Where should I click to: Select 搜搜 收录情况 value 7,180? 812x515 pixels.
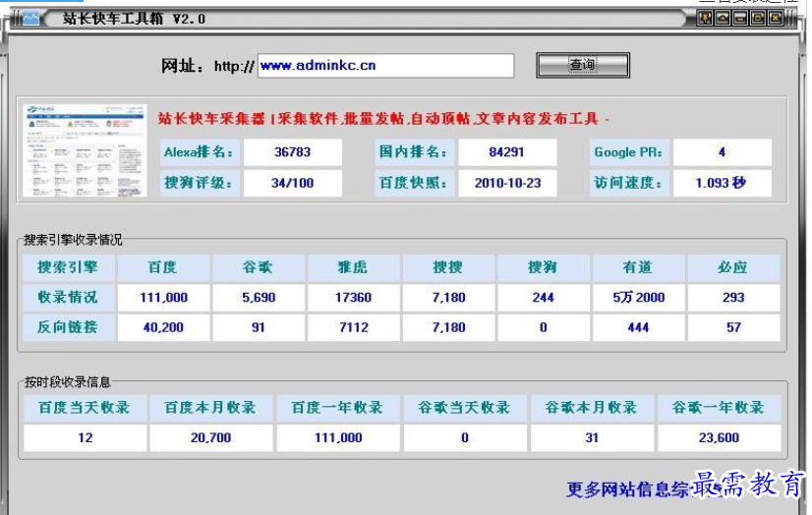coord(448,298)
